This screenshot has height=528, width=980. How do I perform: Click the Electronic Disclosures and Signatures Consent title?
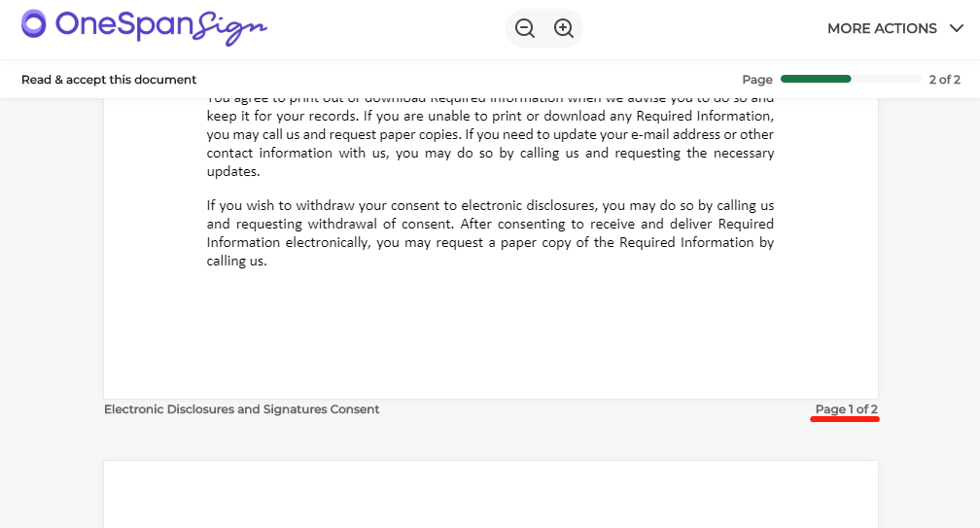[x=241, y=409]
